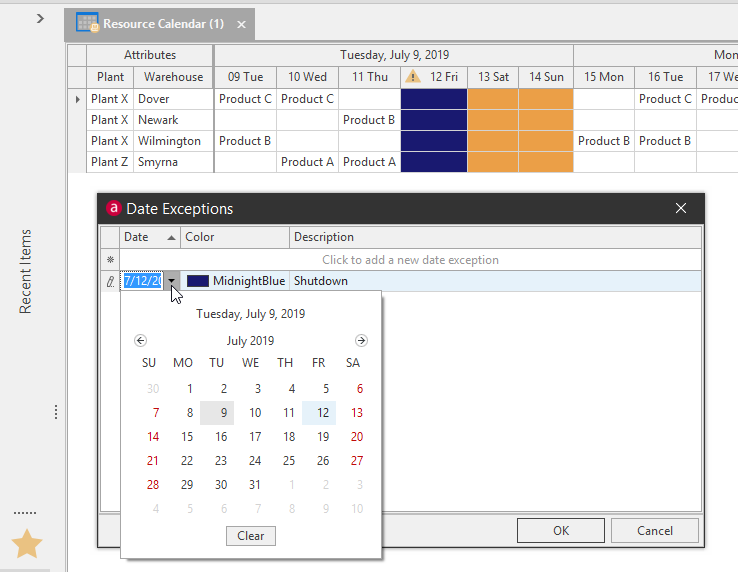Click the vertical dots sidebar grip

[56, 412]
